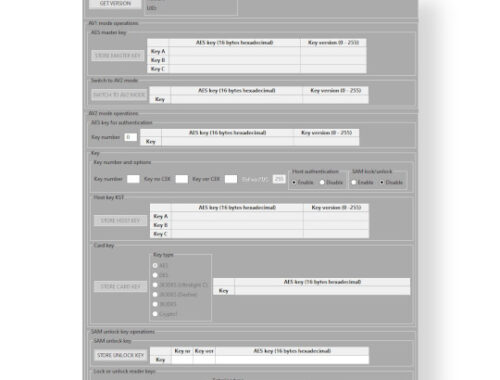Focus Key number field in AES key for authentication
Screen dimensions: 500x380
(131, 137)
